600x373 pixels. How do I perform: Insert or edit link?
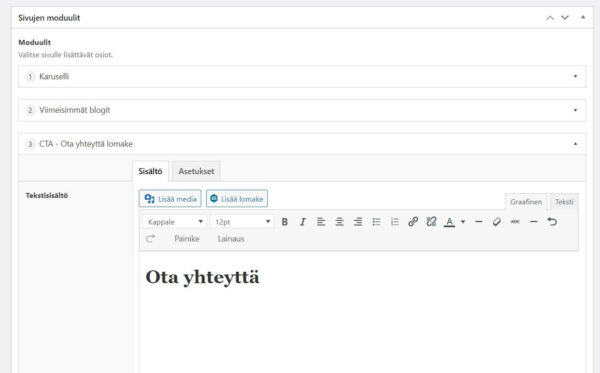(x=413, y=222)
